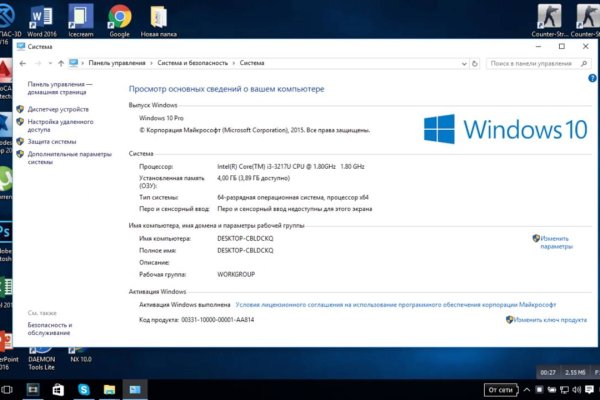Go up one level with the up arrow
Image resolution: width=600 pixels, height=400 pixels.
(61, 63)
